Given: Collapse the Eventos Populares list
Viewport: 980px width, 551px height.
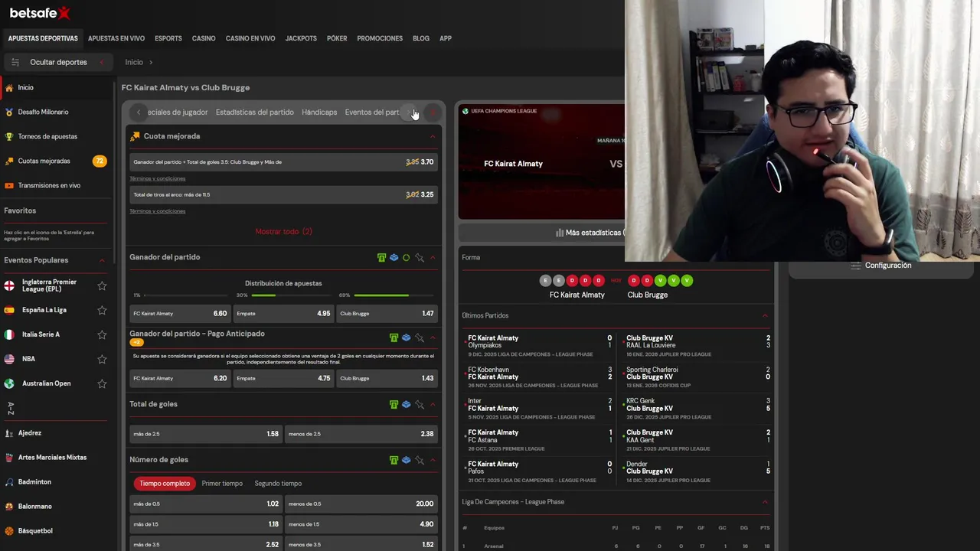Looking at the screenshot, I should click(102, 261).
